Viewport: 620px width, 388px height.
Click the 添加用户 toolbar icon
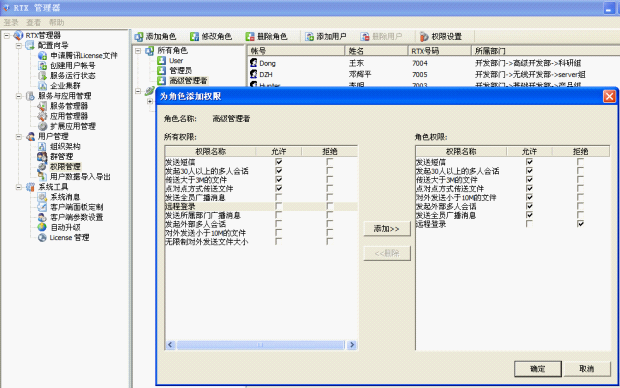(309, 37)
